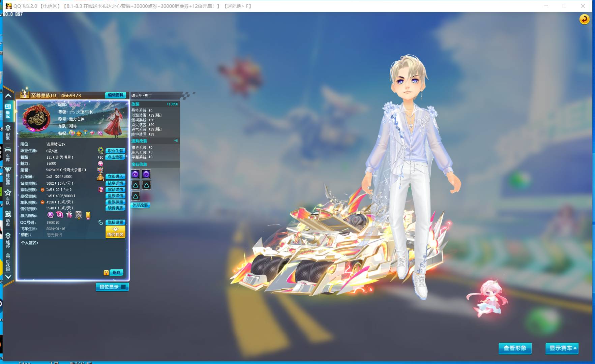595x364 pixels.
Task: Open the 车队 team sidebar icon
Action: pos(8,197)
